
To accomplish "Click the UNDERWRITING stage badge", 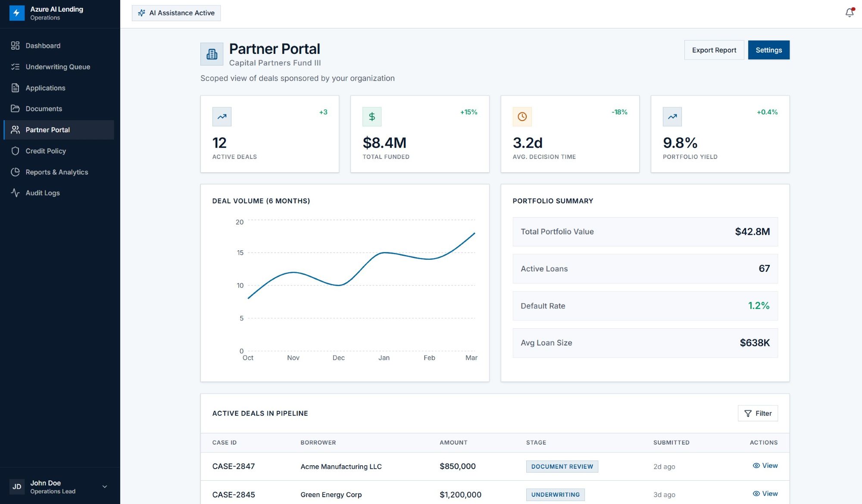I will click(x=555, y=495).
